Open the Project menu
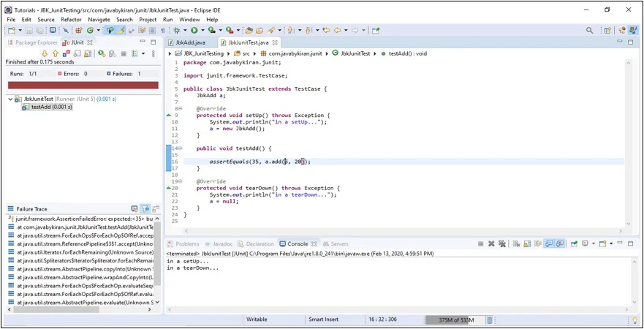 click(148, 19)
